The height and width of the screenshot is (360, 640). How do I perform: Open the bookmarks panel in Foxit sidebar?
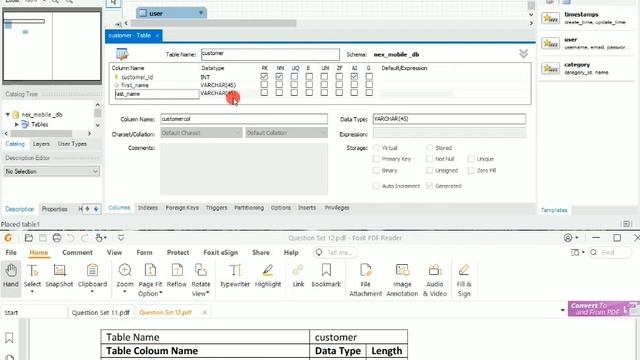click(9, 338)
